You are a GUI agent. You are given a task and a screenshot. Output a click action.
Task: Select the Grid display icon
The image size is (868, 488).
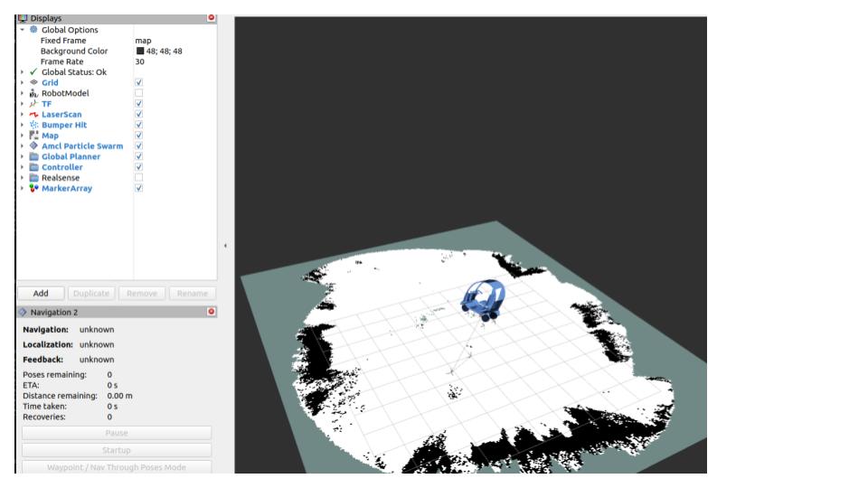point(33,82)
